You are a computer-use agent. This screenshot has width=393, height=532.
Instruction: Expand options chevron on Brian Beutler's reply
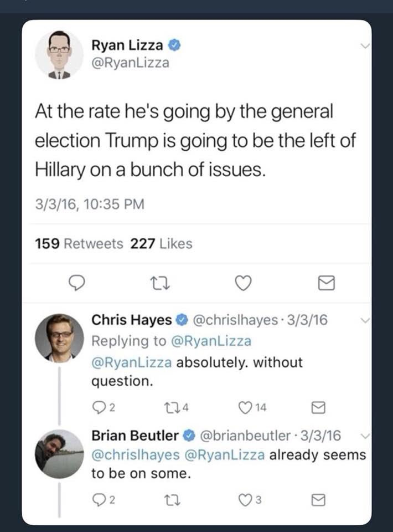click(x=363, y=435)
